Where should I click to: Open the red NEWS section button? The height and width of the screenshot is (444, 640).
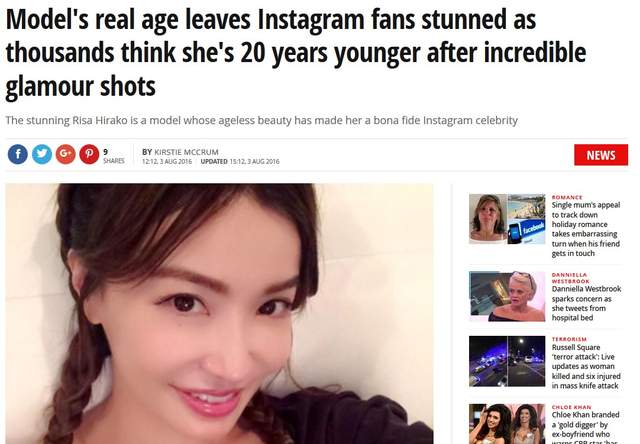[x=601, y=155]
